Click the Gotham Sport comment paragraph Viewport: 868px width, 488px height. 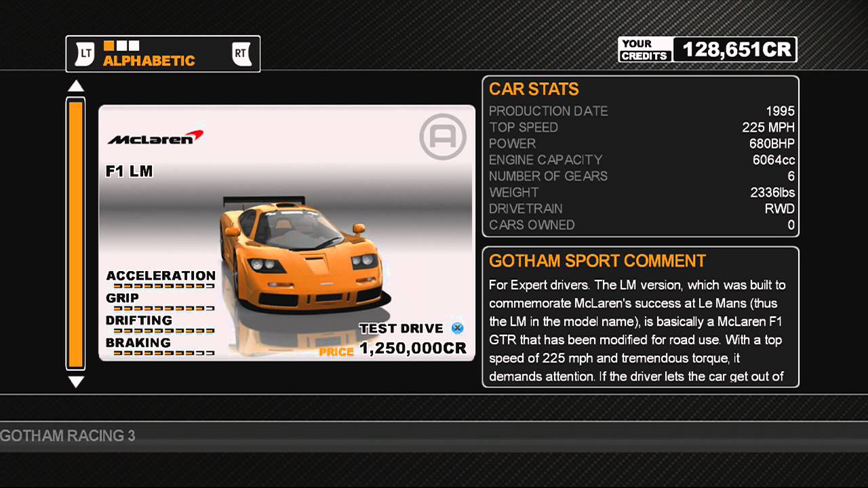point(637,331)
